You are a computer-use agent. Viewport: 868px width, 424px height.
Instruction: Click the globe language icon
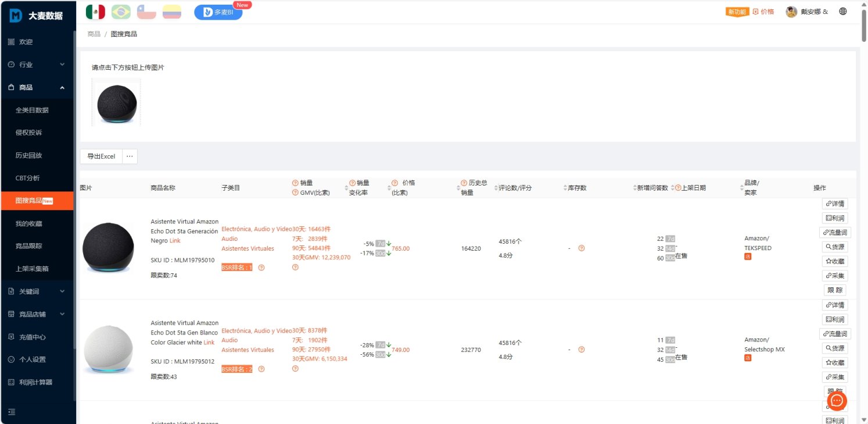tap(843, 12)
